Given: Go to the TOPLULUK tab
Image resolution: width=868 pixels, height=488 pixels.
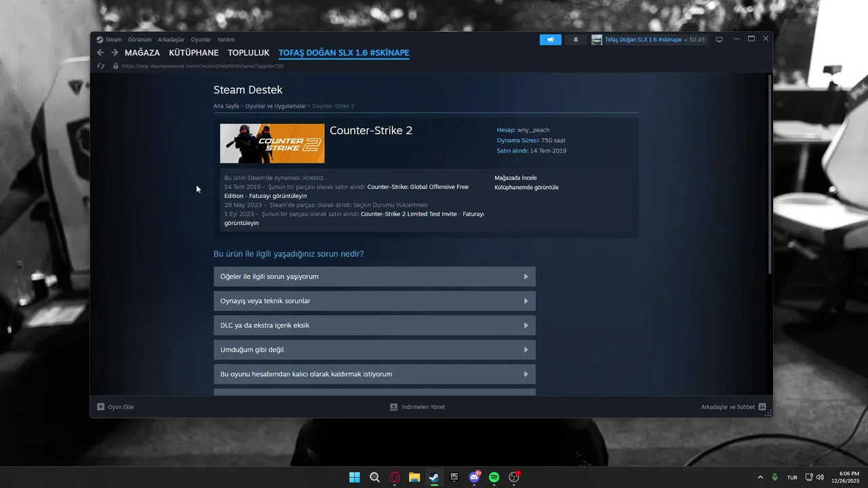Looking at the screenshot, I should (248, 53).
